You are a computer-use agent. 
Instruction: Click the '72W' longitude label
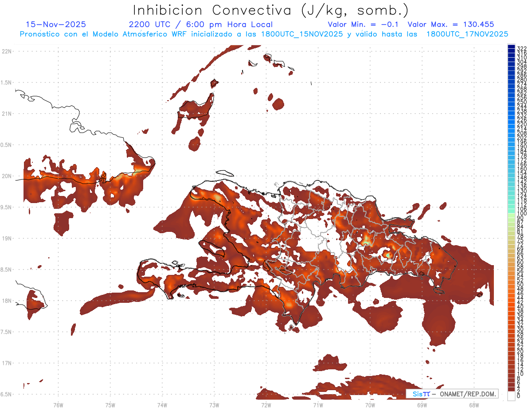[266, 405]
